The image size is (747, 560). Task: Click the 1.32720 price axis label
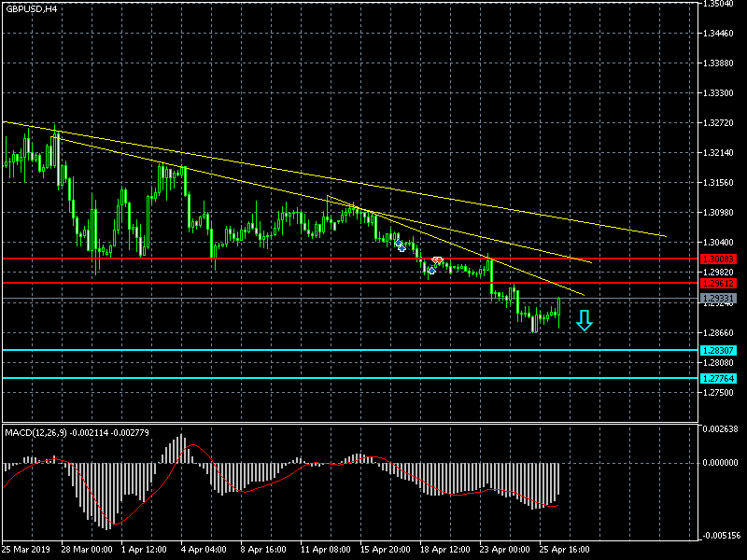point(718,123)
